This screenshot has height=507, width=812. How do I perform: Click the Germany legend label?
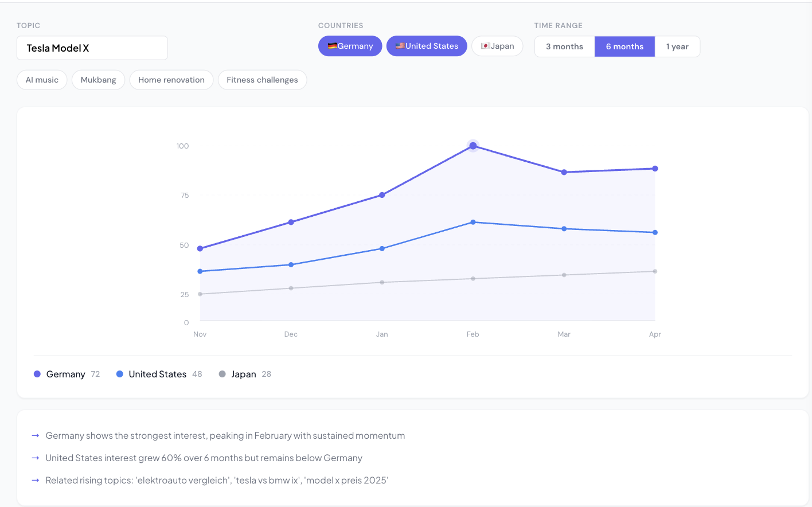point(66,374)
